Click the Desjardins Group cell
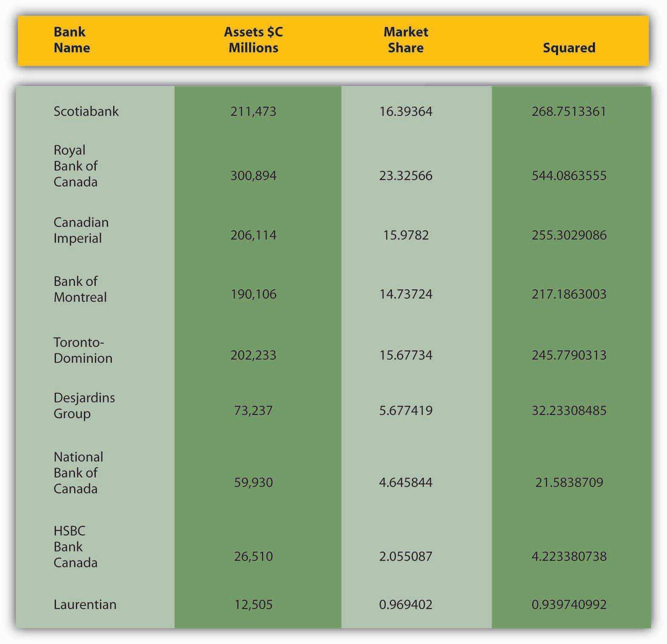 84,406
